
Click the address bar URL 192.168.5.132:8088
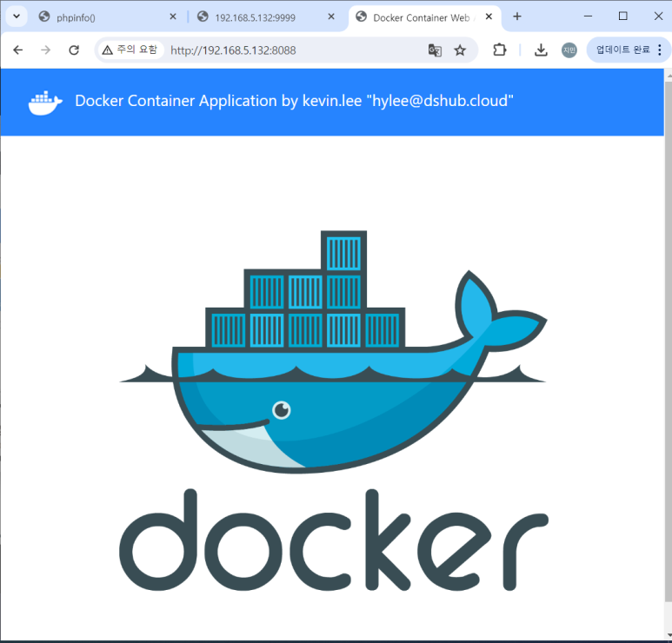233,50
